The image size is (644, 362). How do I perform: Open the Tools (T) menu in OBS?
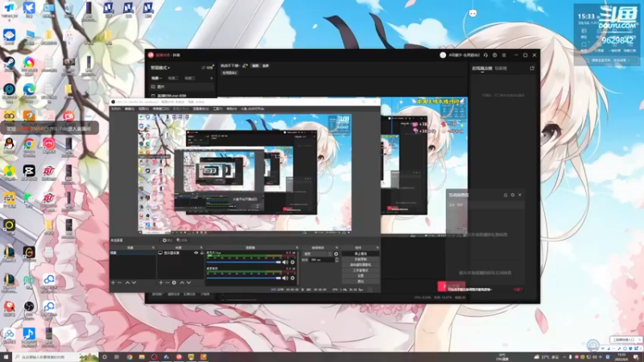tap(217, 109)
